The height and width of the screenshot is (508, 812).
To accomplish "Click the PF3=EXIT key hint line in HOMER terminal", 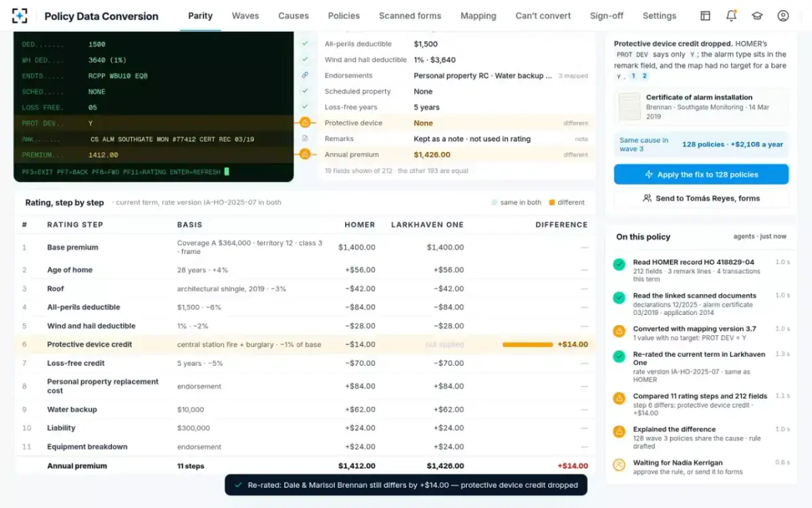I will coord(121,172).
